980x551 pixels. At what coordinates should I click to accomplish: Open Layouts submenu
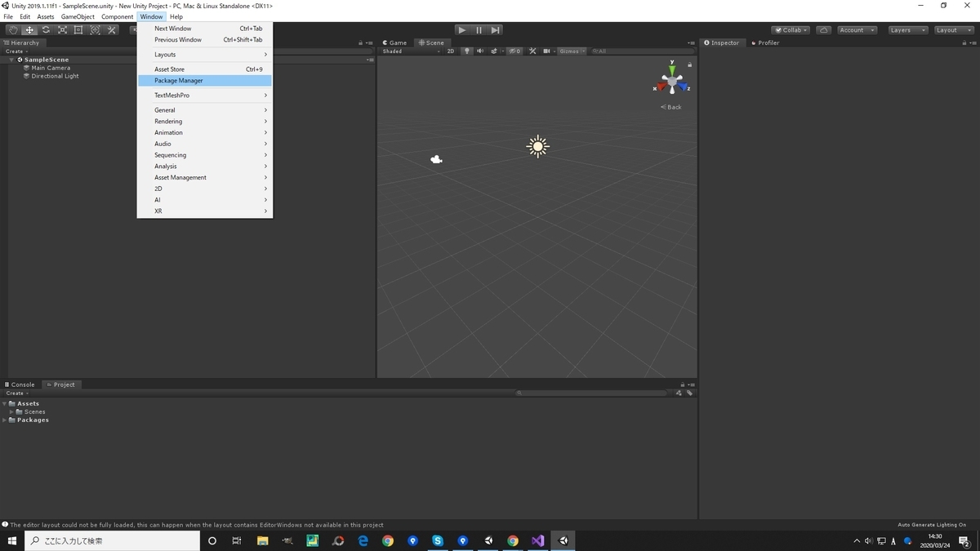pyautogui.click(x=205, y=55)
